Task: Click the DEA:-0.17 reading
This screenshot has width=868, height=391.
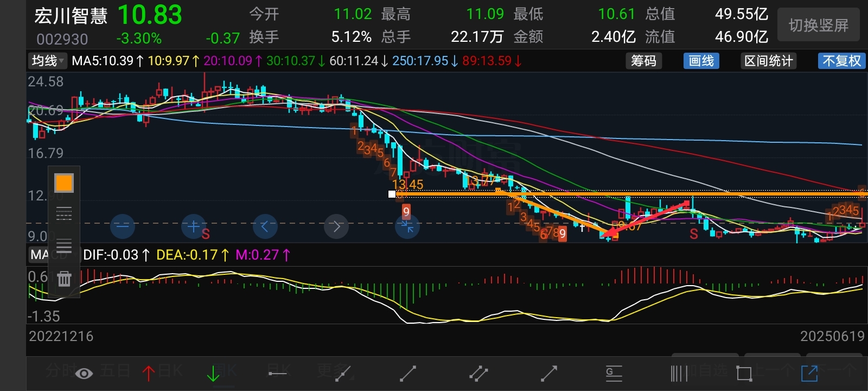Action: coord(193,255)
